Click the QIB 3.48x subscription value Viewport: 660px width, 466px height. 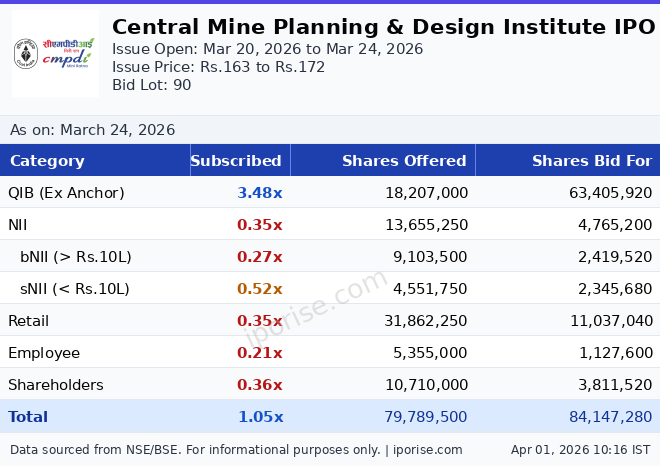(259, 193)
